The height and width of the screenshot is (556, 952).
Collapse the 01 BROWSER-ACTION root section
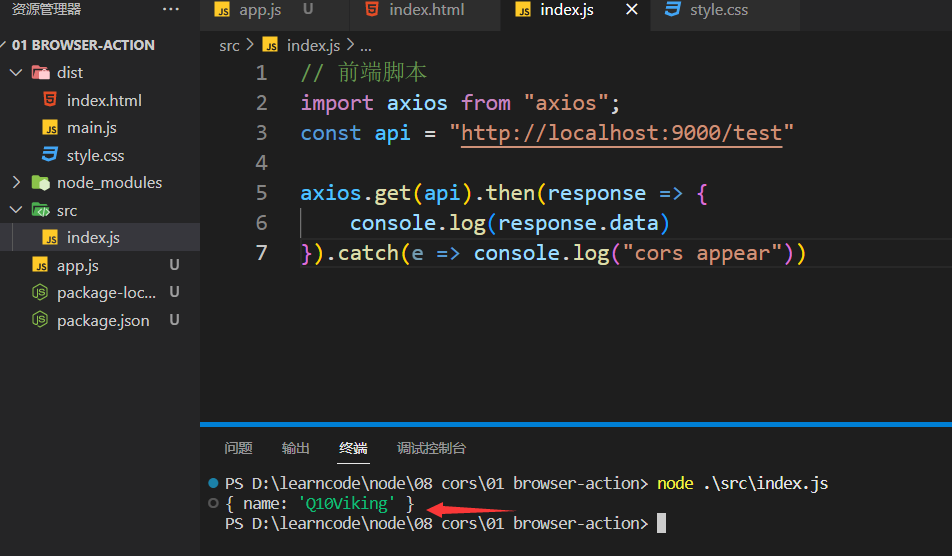click(x=6, y=45)
